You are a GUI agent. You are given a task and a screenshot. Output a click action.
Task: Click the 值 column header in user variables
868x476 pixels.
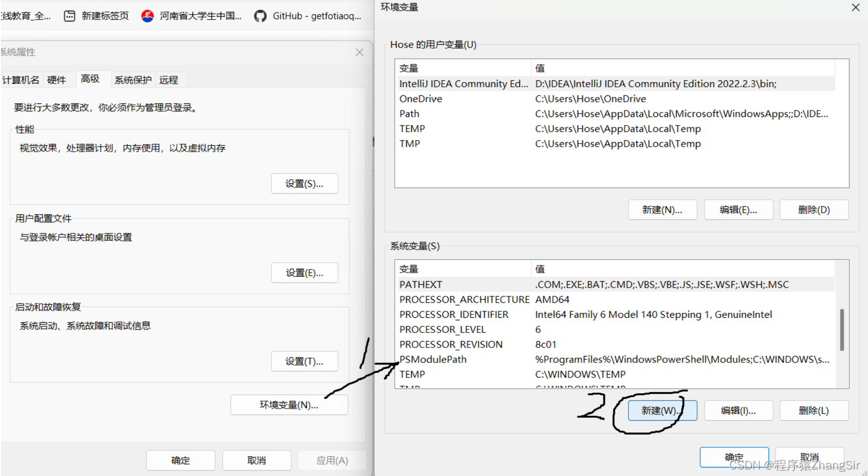pyautogui.click(x=683, y=68)
